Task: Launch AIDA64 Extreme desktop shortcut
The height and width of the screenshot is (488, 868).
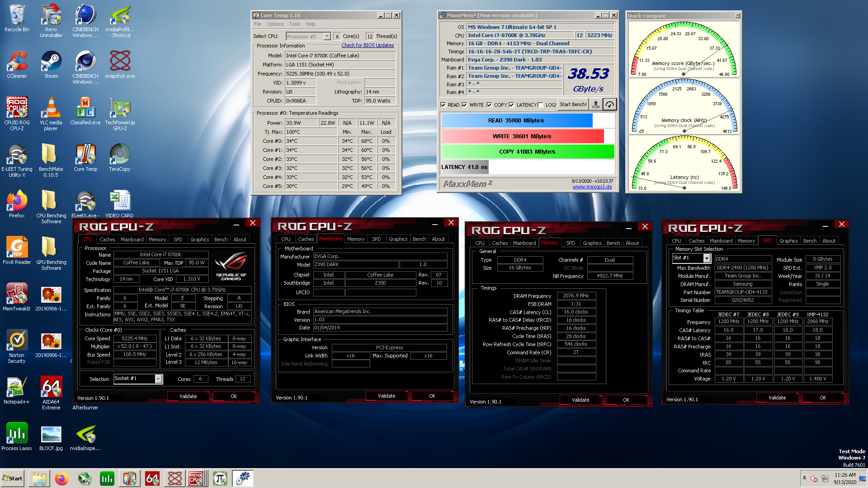Action: pos(51,393)
